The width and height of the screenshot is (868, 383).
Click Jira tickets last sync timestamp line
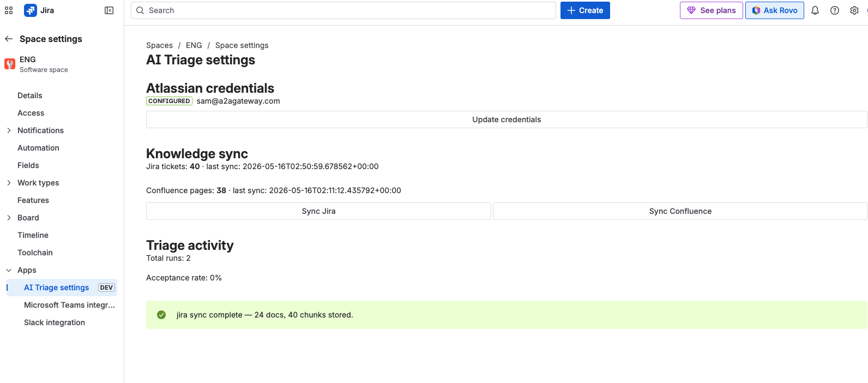click(262, 166)
